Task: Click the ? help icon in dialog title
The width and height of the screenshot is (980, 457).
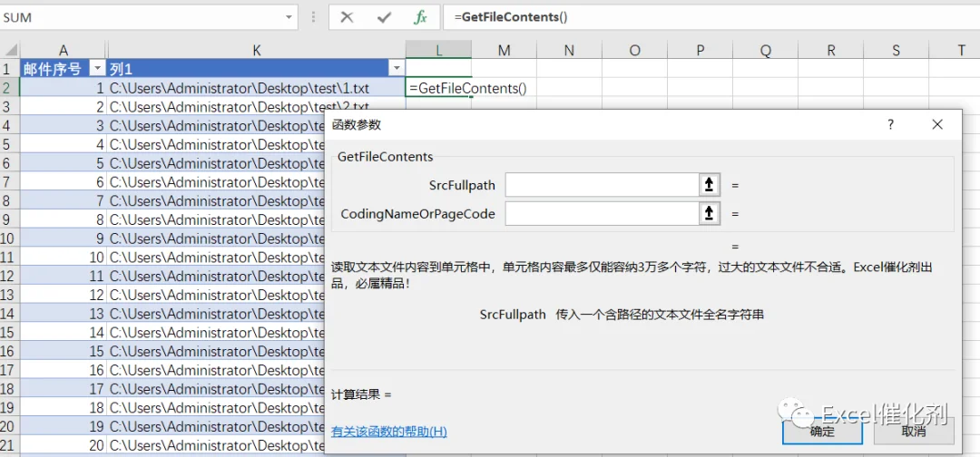Action: pos(891,124)
